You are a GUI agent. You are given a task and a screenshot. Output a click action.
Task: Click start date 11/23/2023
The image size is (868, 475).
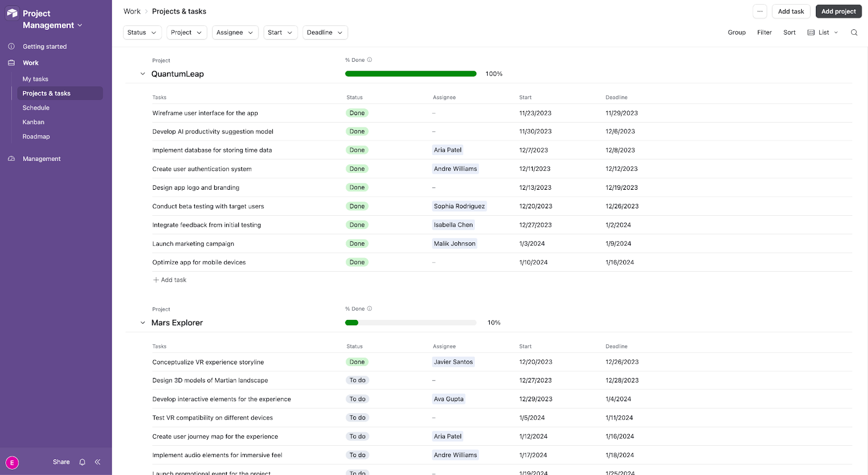(535, 113)
